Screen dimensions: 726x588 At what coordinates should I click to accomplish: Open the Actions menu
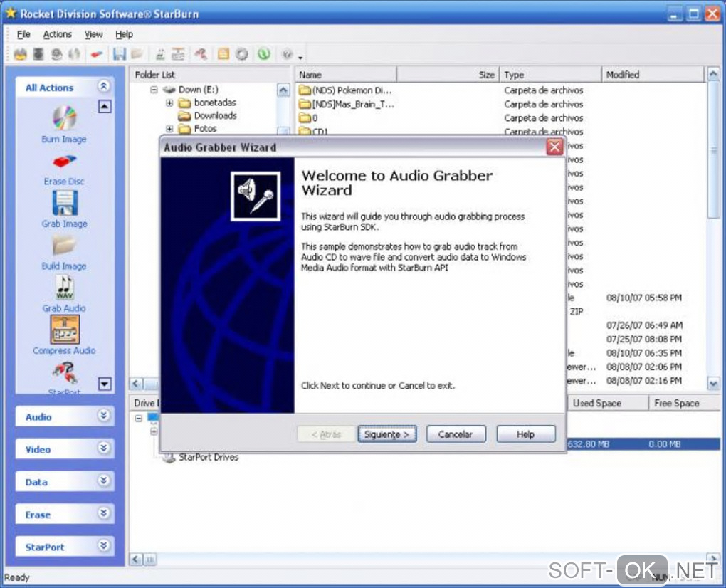pyautogui.click(x=58, y=34)
